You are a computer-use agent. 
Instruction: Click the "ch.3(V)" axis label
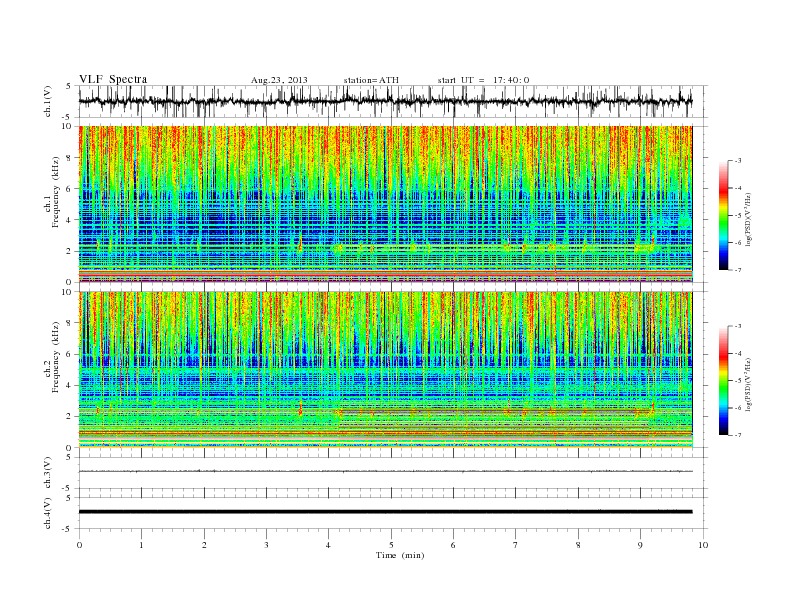coord(48,473)
